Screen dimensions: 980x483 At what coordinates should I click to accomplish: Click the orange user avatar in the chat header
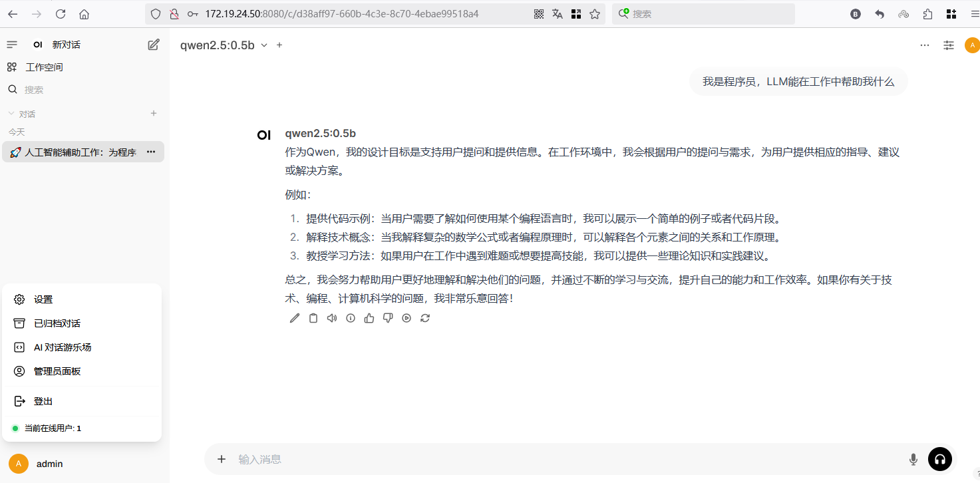point(972,45)
